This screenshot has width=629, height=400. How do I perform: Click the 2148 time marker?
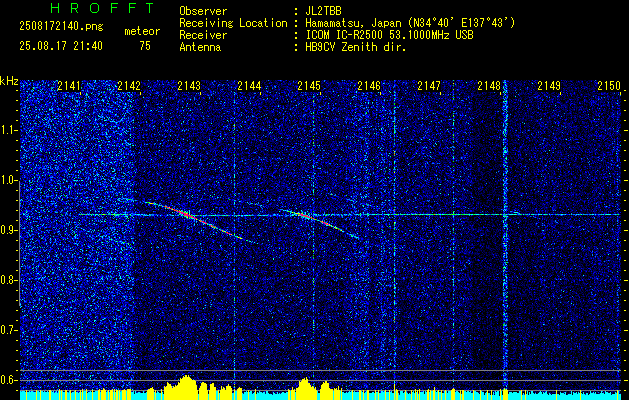click(489, 86)
